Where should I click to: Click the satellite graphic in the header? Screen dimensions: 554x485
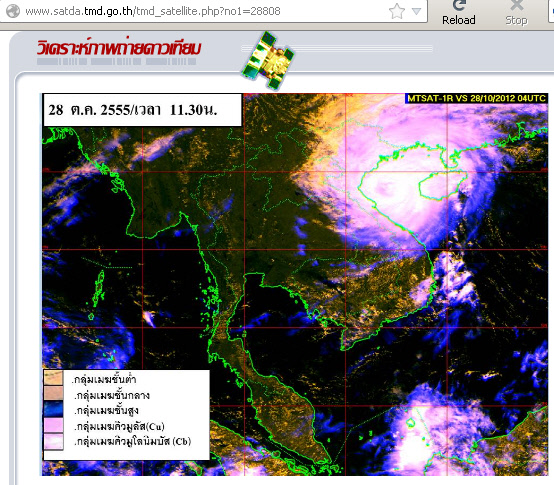(x=269, y=59)
